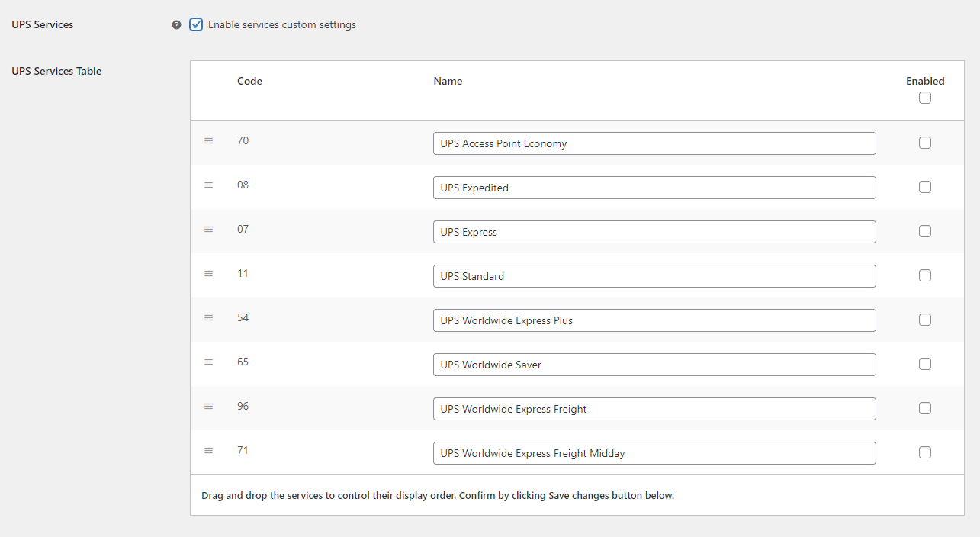
Task: Click the drag handle for UPS Worldwide Express Freight
Action: coord(209,406)
